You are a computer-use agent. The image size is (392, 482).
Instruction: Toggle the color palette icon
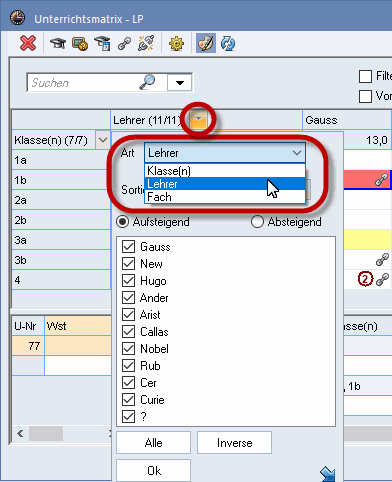(206, 43)
